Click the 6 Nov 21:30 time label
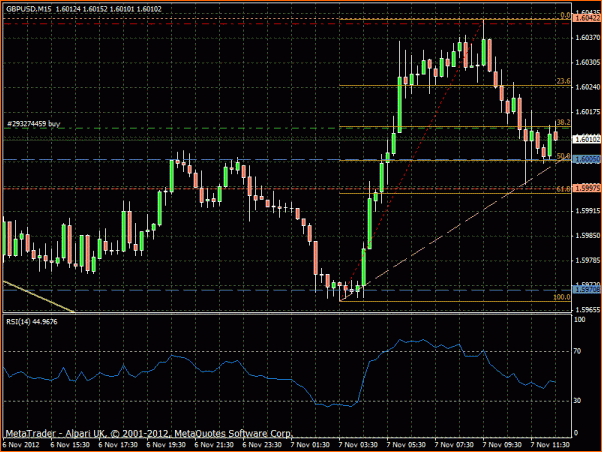Image resolution: width=602 pixels, height=452 pixels. click(x=214, y=445)
